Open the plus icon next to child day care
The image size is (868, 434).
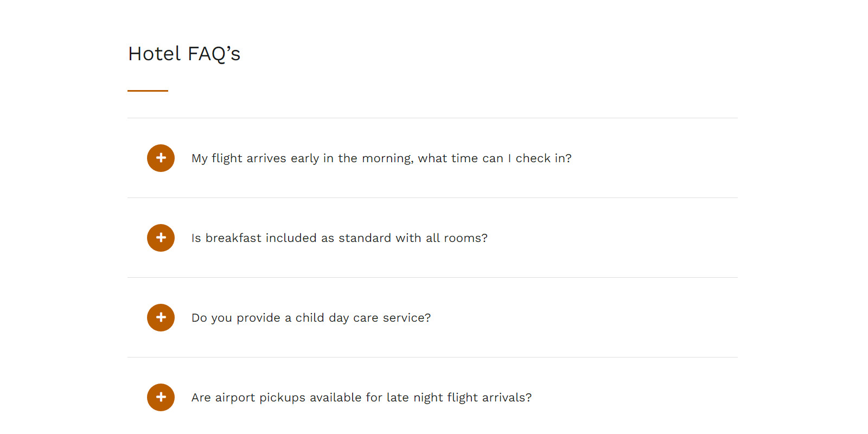click(161, 317)
